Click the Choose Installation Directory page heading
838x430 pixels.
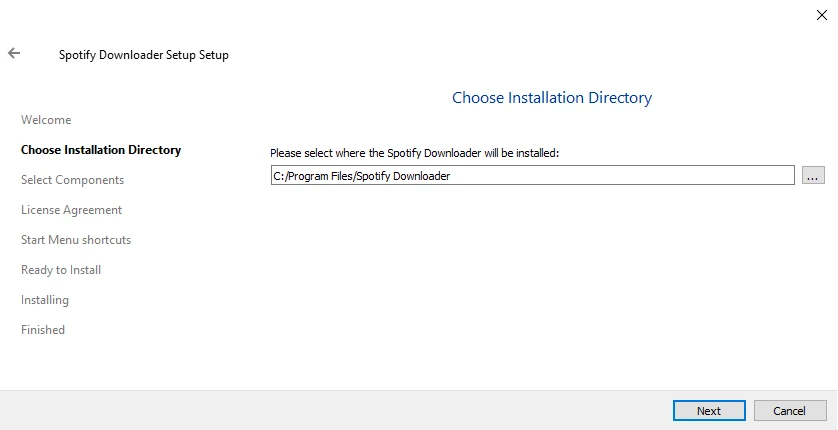pos(552,98)
